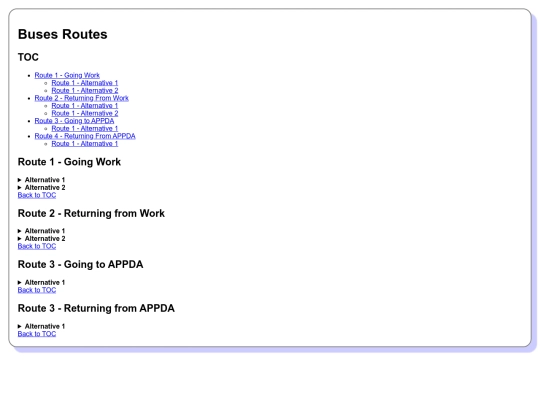
Task: Expand Alternative 1 under Route 3 - Going to APPDA
Action: [41, 282]
